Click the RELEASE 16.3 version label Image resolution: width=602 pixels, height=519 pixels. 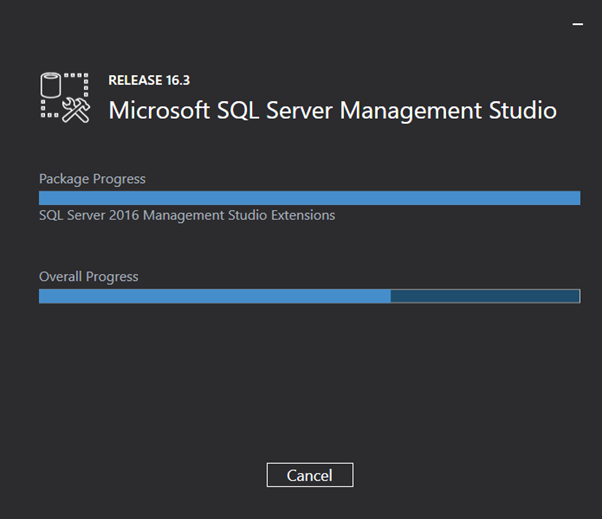coord(149,80)
